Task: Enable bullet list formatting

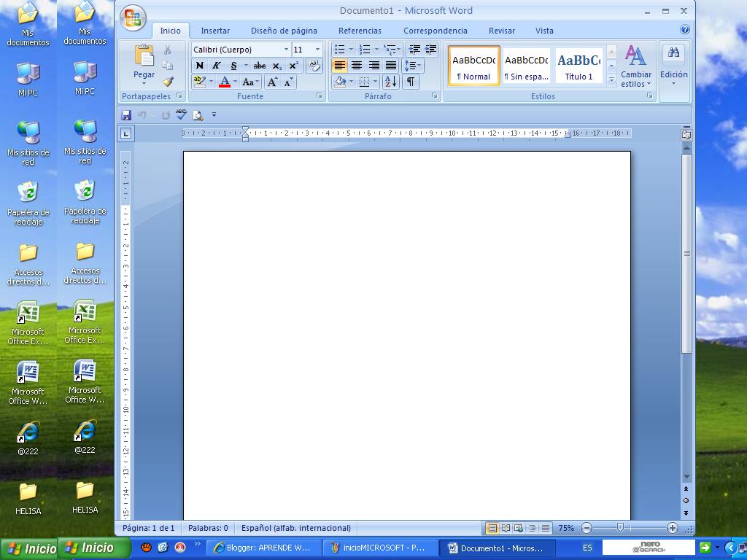Action: coord(339,50)
